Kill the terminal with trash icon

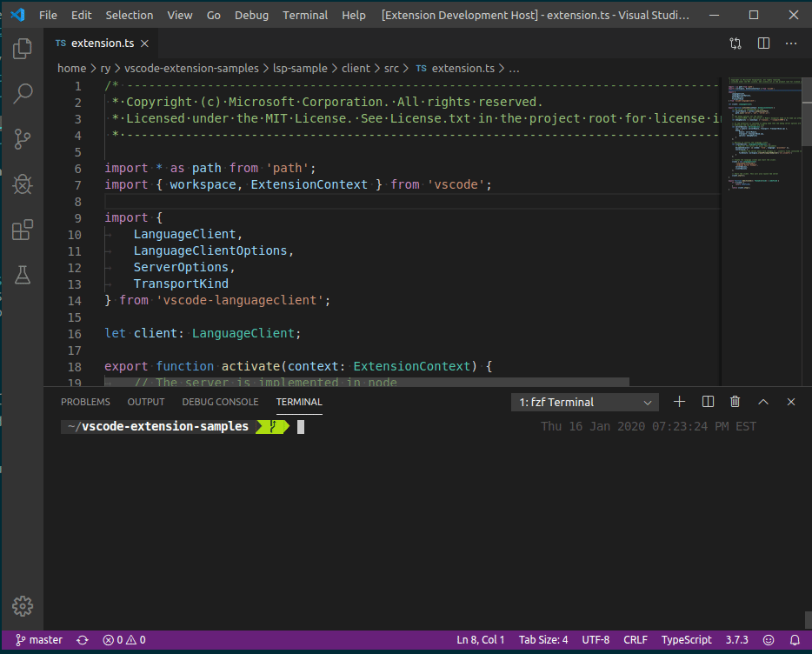point(735,402)
